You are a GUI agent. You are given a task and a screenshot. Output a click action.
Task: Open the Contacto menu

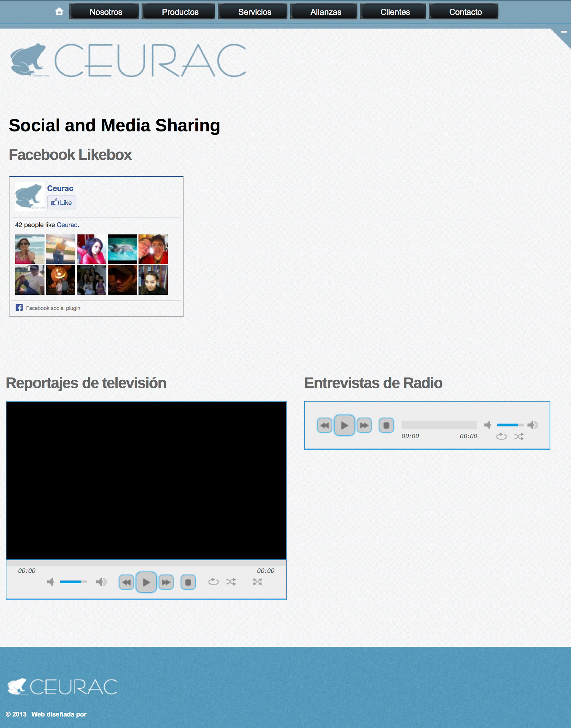tap(464, 12)
